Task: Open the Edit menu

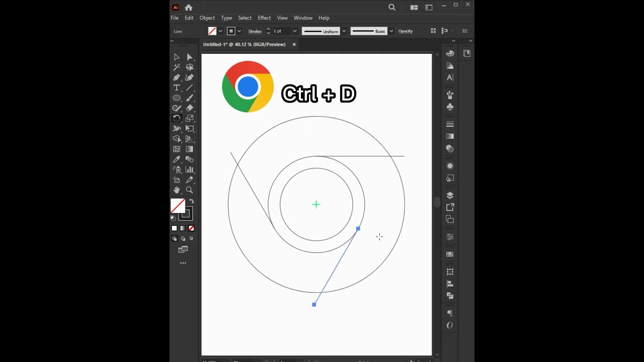Action: pos(189,18)
